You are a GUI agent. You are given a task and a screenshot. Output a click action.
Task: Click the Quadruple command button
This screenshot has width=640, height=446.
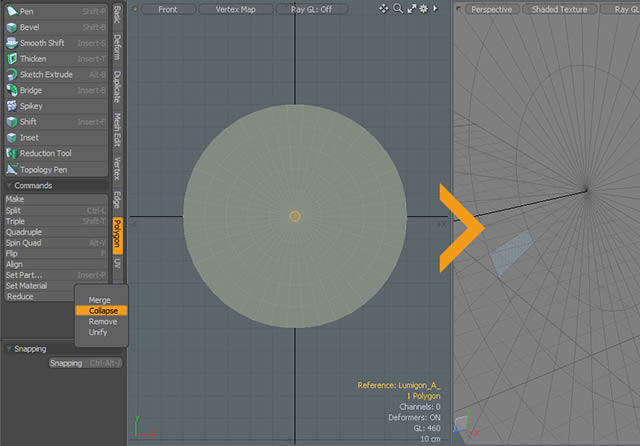56,232
